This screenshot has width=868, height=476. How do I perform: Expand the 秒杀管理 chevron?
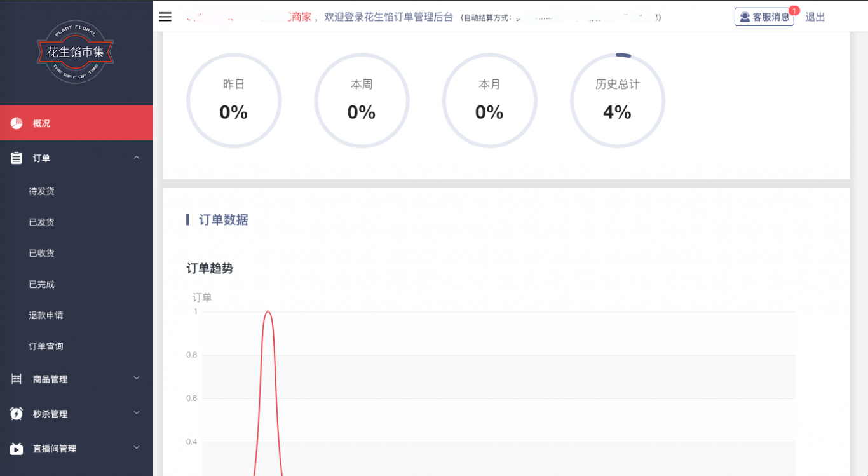tap(137, 413)
